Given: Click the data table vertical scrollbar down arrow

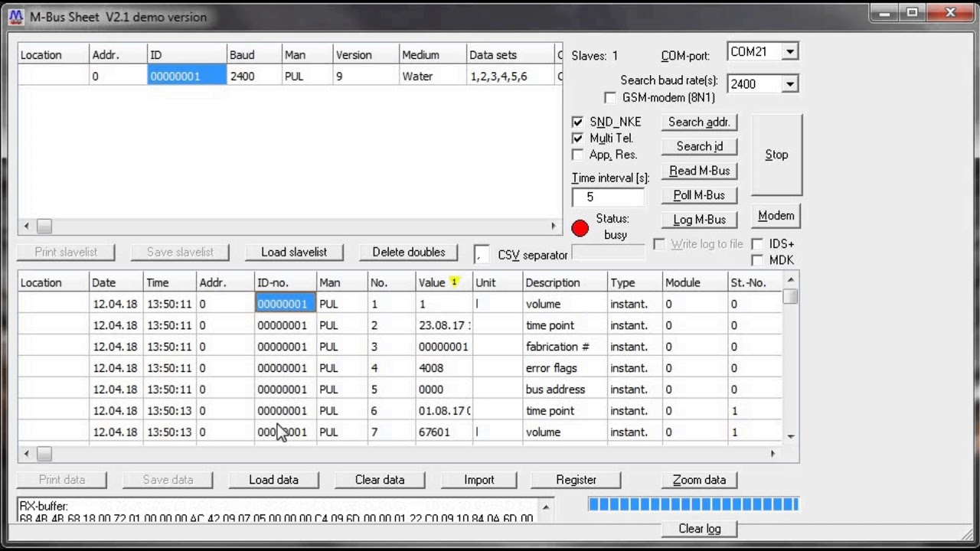Looking at the screenshot, I should [x=791, y=436].
